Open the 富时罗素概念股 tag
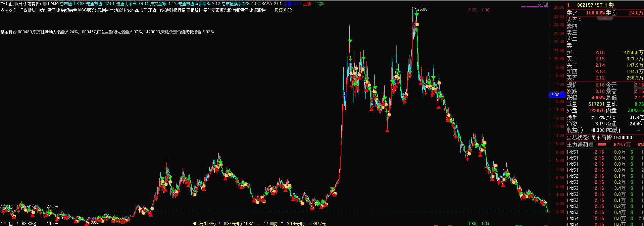The width and height of the screenshot is (644, 226). (x=217, y=10)
